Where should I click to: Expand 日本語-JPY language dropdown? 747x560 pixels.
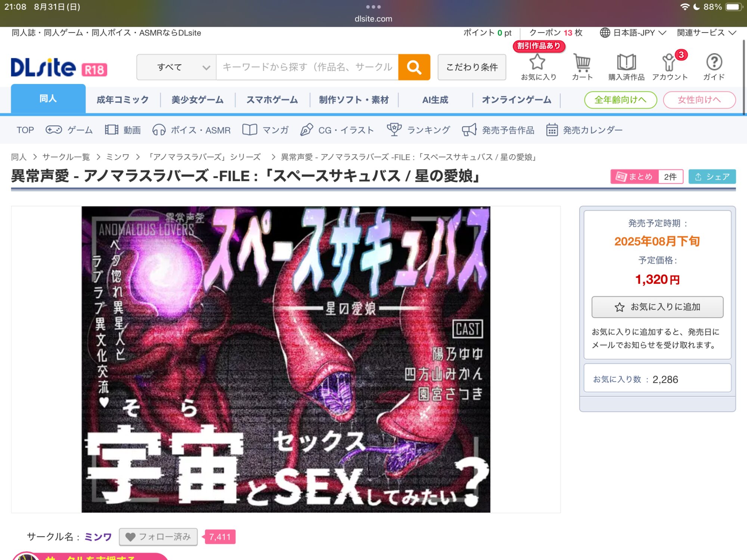tap(633, 33)
